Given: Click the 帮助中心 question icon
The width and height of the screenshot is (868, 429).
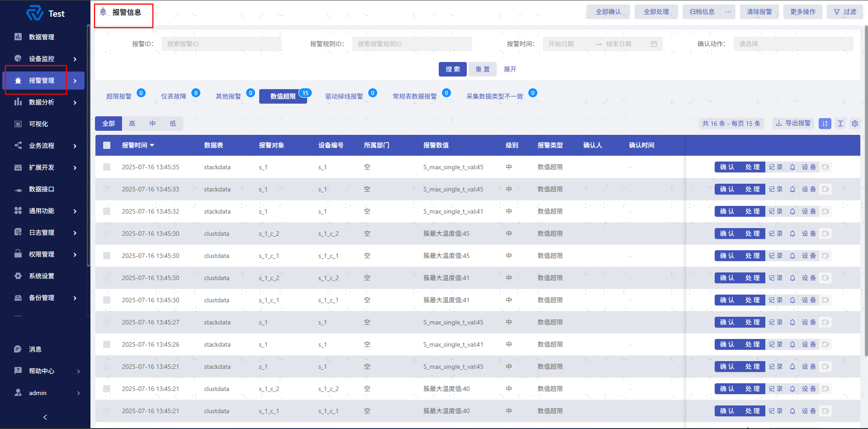Looking at the screenshot, I should 18,371.
